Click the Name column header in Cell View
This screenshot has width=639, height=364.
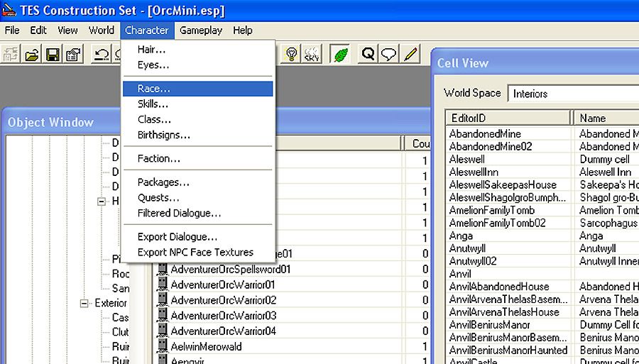[x=605, y=118]
